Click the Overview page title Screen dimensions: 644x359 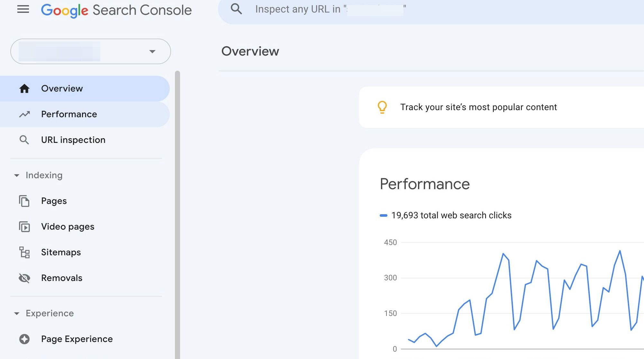point(250,51)
